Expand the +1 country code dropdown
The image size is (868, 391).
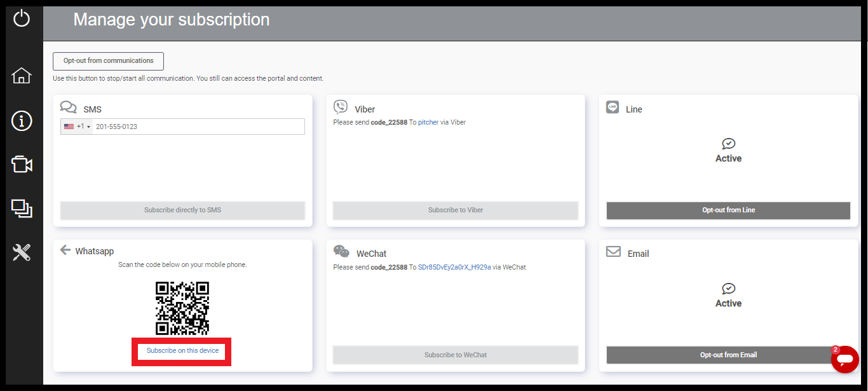pyautogui.click(x=77, y=127)
